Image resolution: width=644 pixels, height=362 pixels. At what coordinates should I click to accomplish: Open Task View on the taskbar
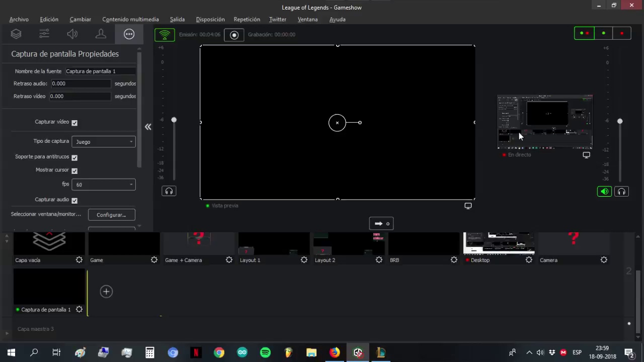pos(56,352)
